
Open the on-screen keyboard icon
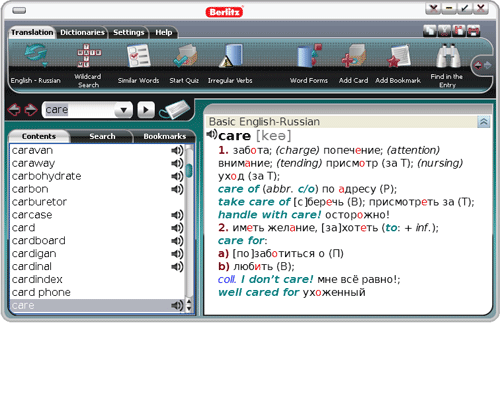175,110
